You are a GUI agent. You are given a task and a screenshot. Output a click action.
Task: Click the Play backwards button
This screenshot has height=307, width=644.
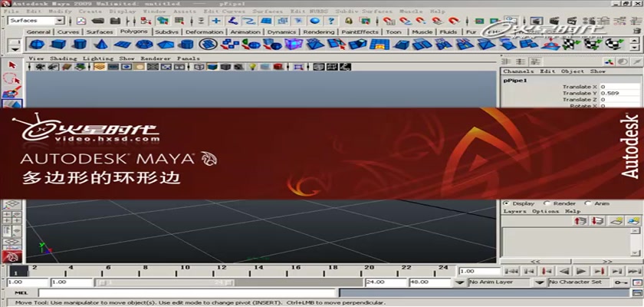pos(565,271)
